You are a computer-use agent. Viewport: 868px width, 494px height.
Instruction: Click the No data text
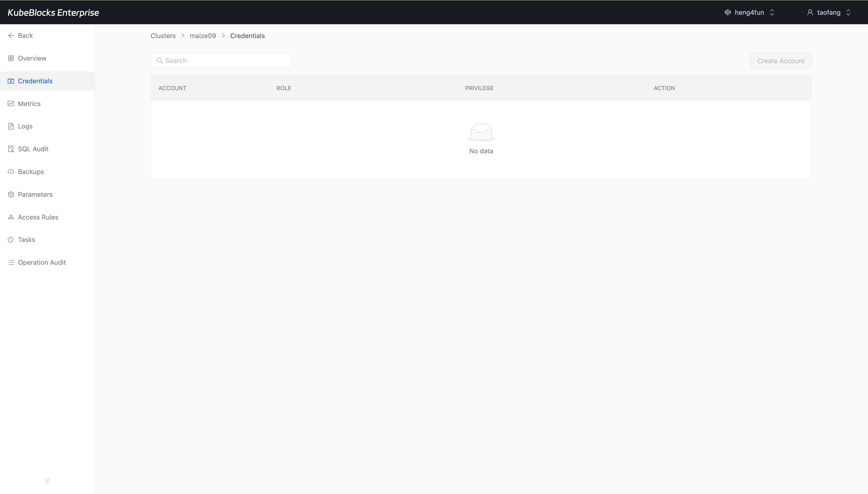(x=481, y=151)
